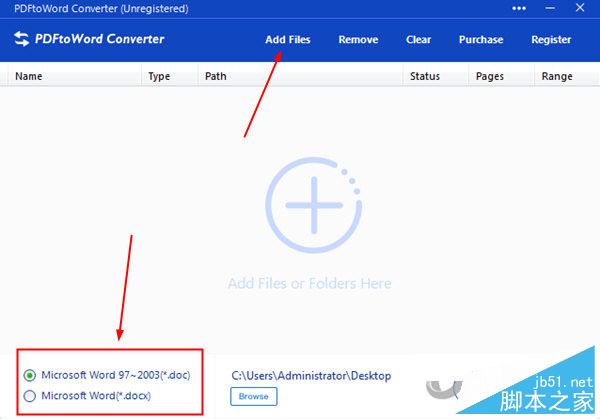Open the Register option

point(551,39)
